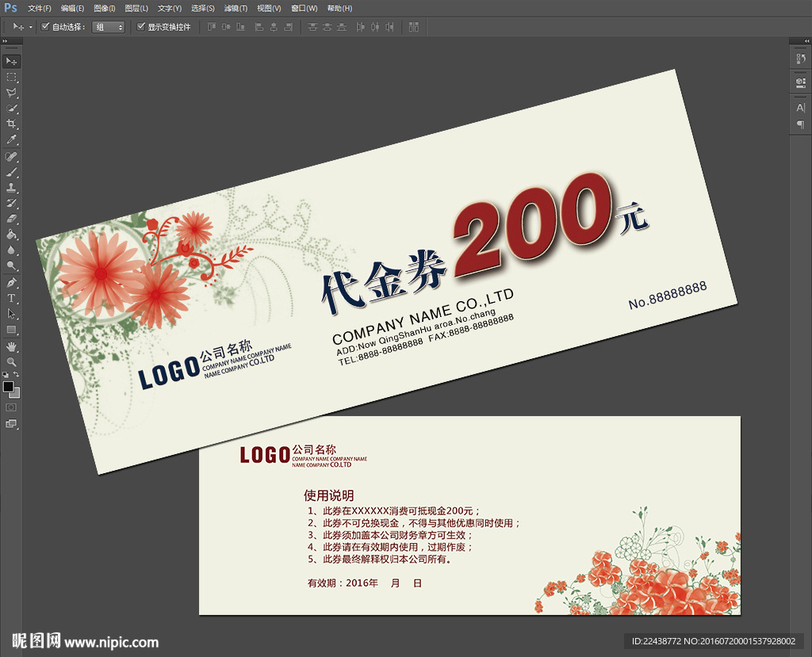
Task: Open the Properties panel icon
Action: pos(801,82)
